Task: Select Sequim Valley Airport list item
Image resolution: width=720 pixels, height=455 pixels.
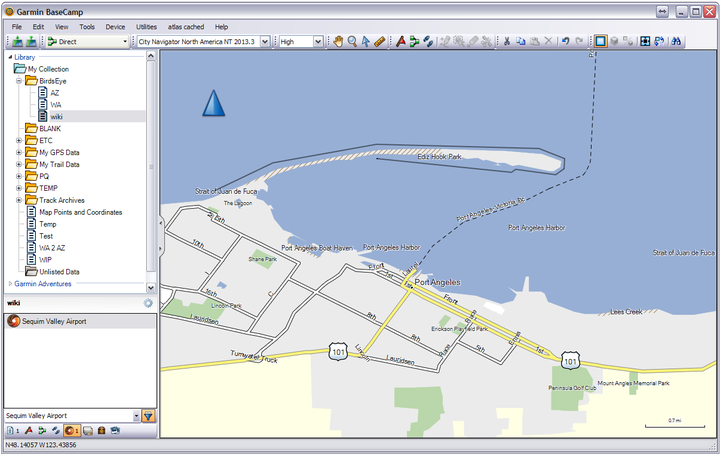Action: tap(80, 321)
